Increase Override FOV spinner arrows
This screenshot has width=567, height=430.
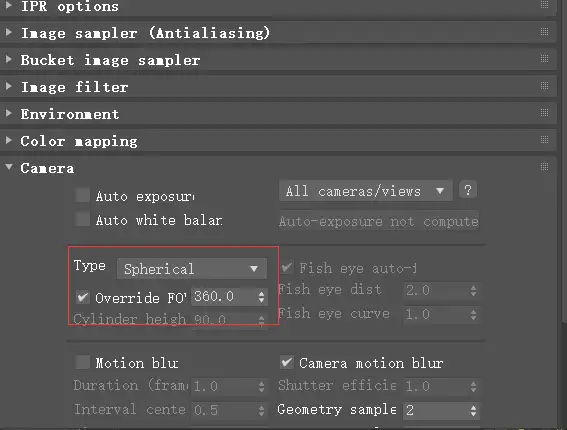click(261, 294)
